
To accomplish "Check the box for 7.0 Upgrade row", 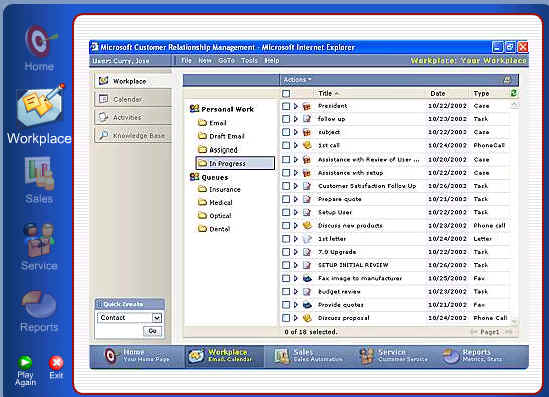I will (x=286, y=252).
